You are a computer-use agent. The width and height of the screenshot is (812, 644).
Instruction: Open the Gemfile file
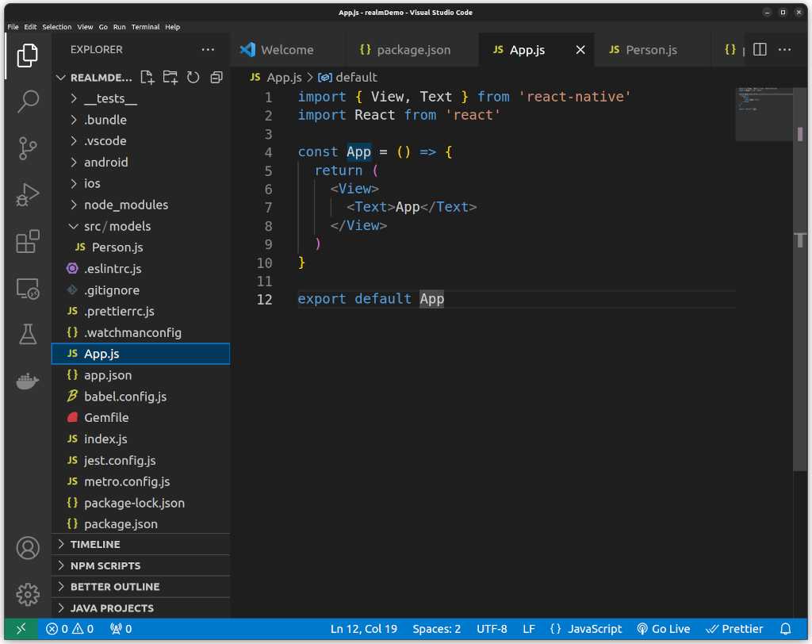point(141,418)
